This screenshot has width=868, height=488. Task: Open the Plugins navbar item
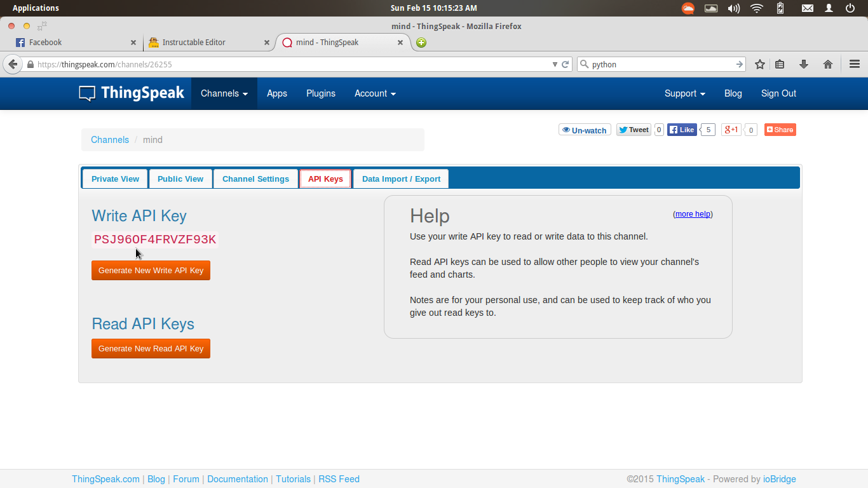pos(321,93)
